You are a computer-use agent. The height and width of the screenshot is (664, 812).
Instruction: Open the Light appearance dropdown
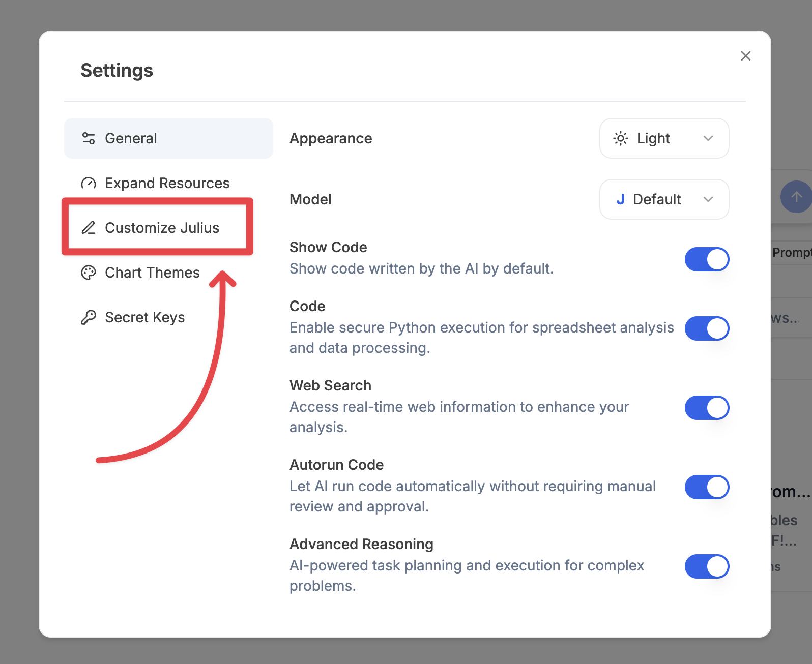[x=664, y=138]
